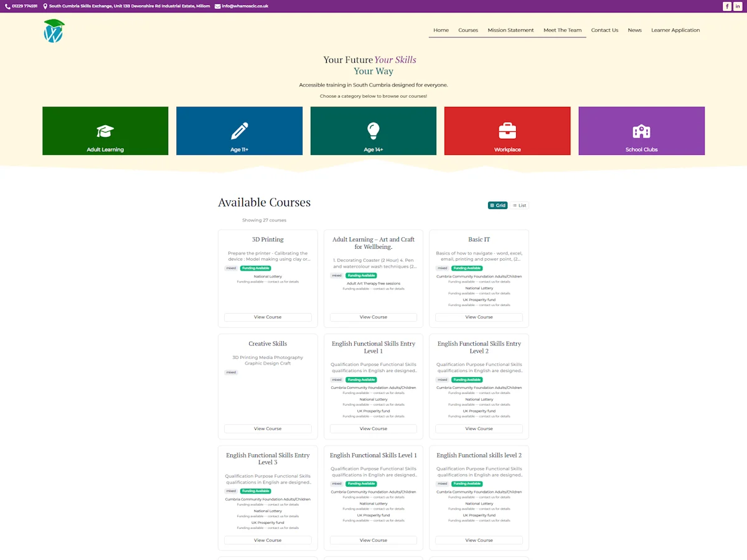Image resolution: width=747 pixels, height=560 pixels.
Task: Select the blue Age 11+ label
Action: coord(239,149)
